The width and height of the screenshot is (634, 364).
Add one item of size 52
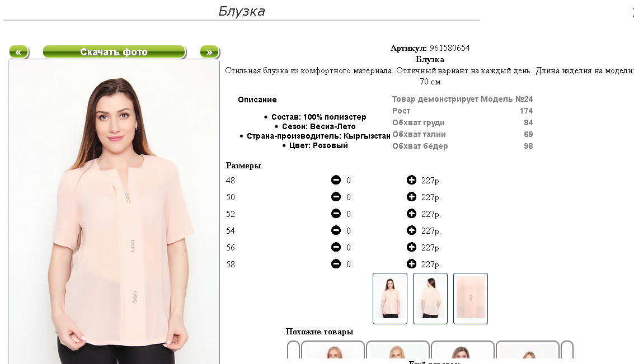coord(411,214)
